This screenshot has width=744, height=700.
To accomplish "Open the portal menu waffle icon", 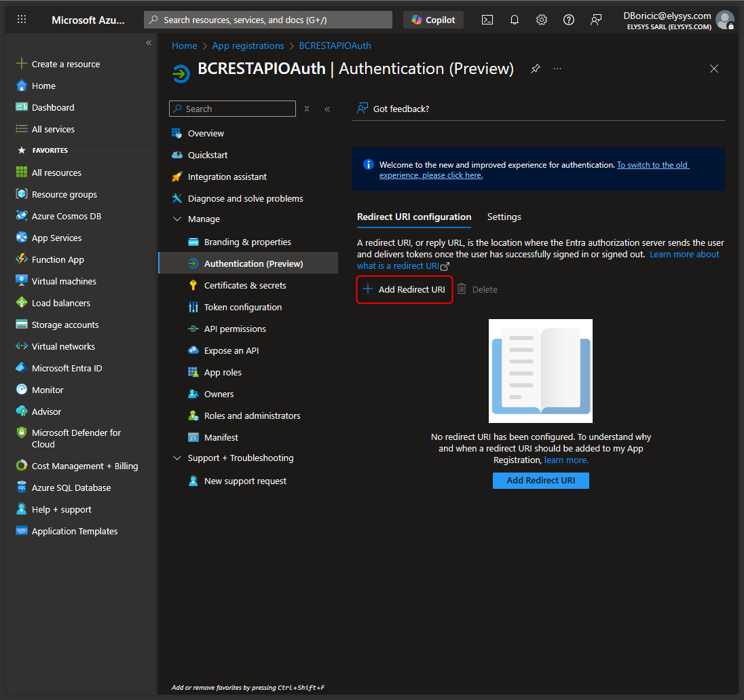I will click(x=22, y=20).
